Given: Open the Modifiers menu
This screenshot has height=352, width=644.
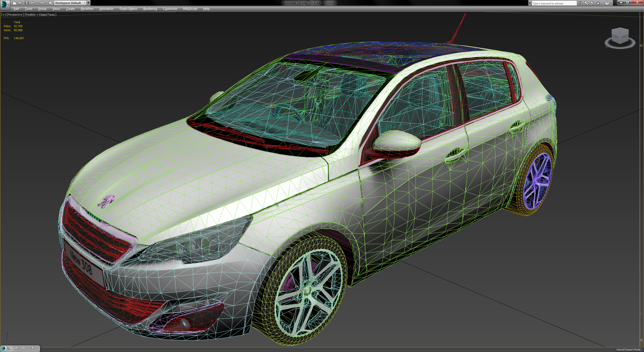Looking at the screenshot, I should tap(87, 9).
